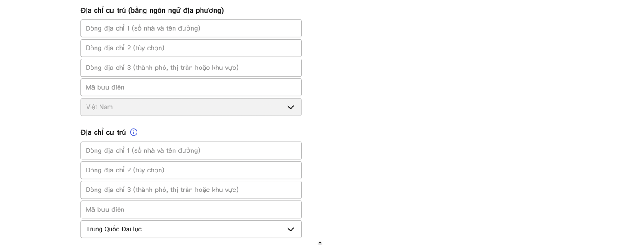Viewport: 644px width, 245px height.
Task: Click the chevron arrow on Việt Nam selector
Action: click(291, 107)
